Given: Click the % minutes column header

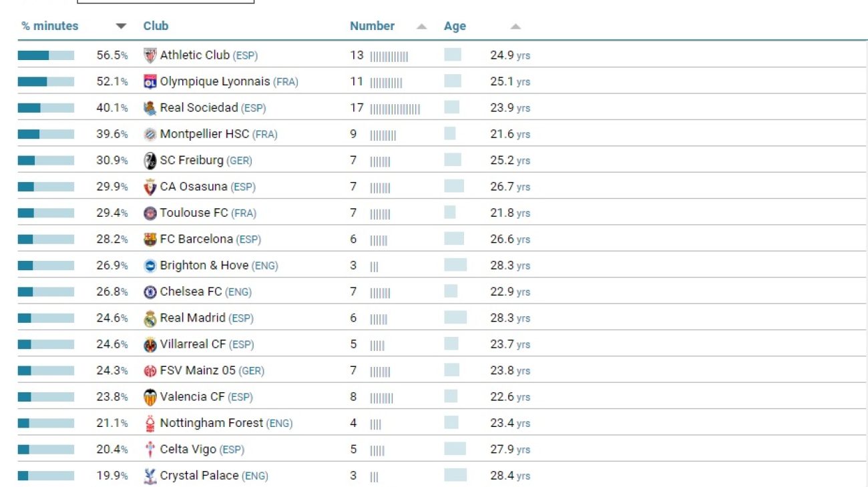Looking at the screenshot, I should coord(50,26).
